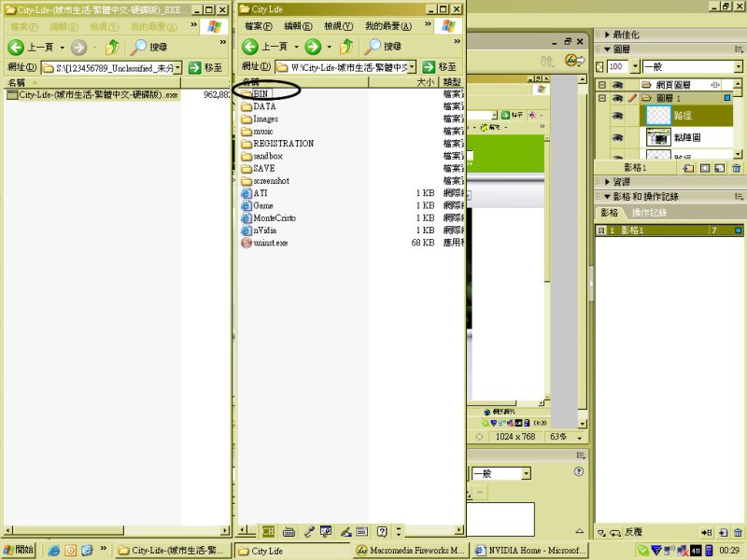Viewport: 747px width, 560px height.
Task: Open Internet Explorer from quick launch
Action: click(53, 551)
